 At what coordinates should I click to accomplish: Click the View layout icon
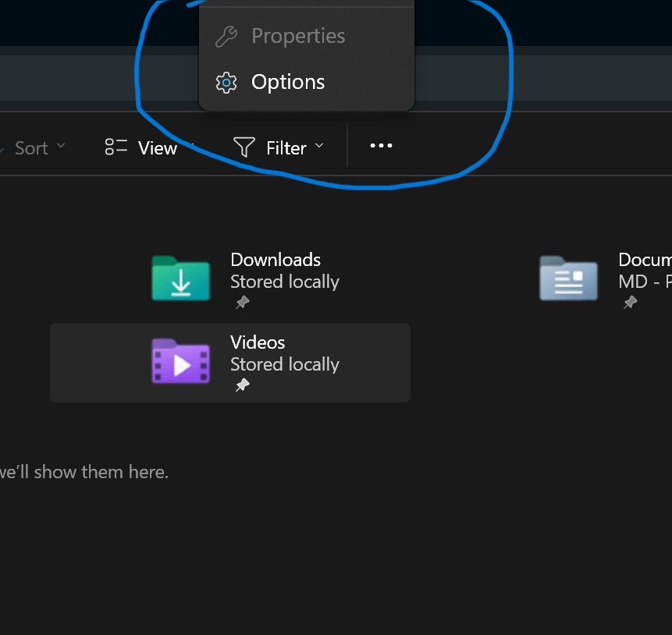[116, 147]
